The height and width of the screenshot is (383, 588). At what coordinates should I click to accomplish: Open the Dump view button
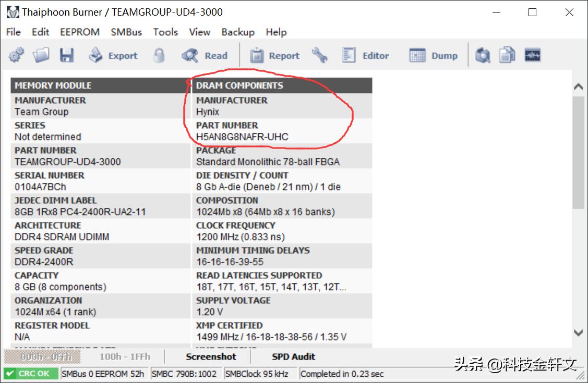[433, 55]
